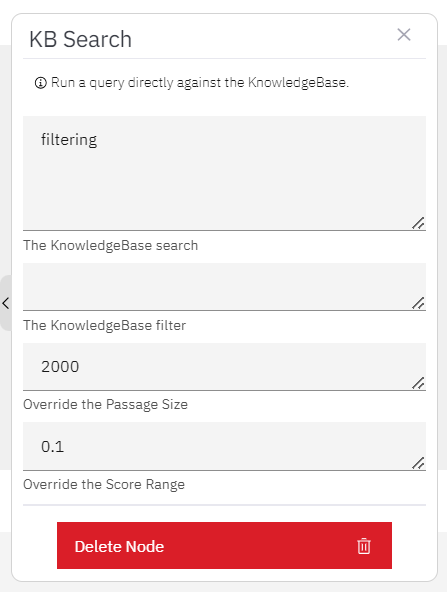Delete the node with the red button
Viewport: 447px width, 592px height.
224,546
